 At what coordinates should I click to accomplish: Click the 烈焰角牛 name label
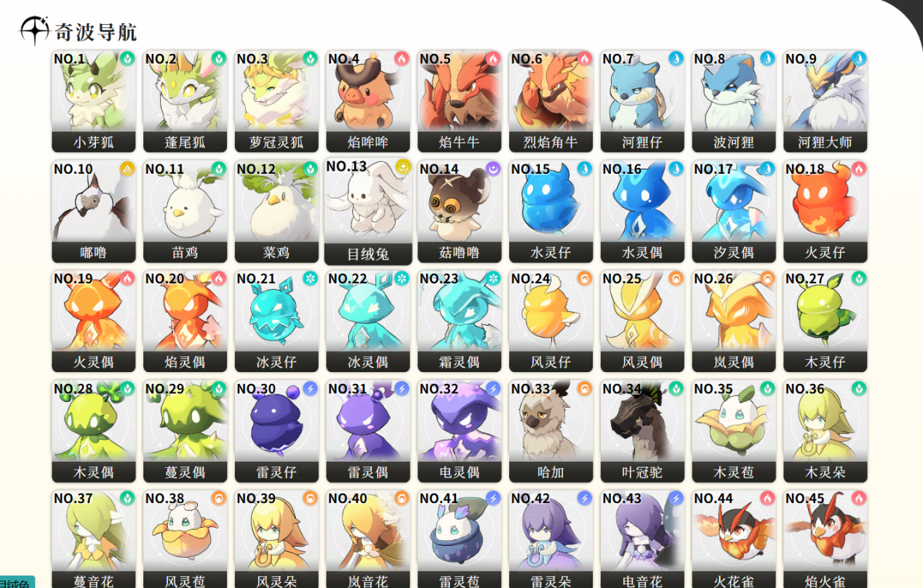[x=551, y=142]
